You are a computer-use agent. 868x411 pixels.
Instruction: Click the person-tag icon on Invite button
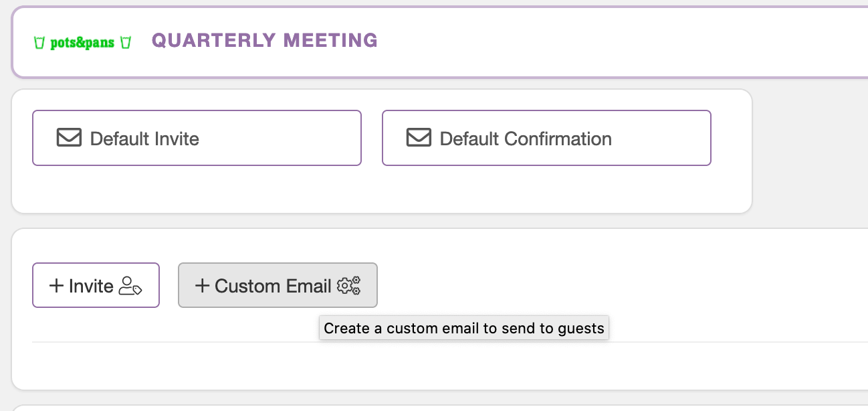tap(130, 286)
